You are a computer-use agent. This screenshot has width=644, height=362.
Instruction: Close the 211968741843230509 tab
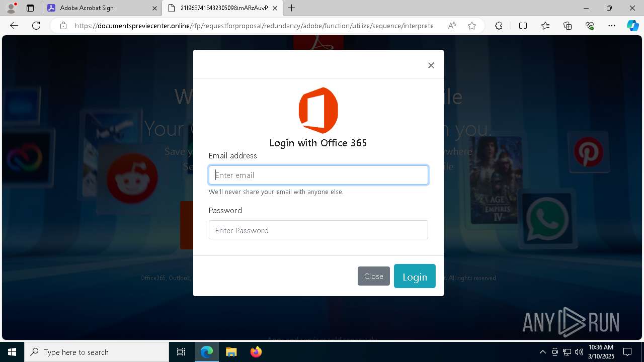[x=275, y=8]
